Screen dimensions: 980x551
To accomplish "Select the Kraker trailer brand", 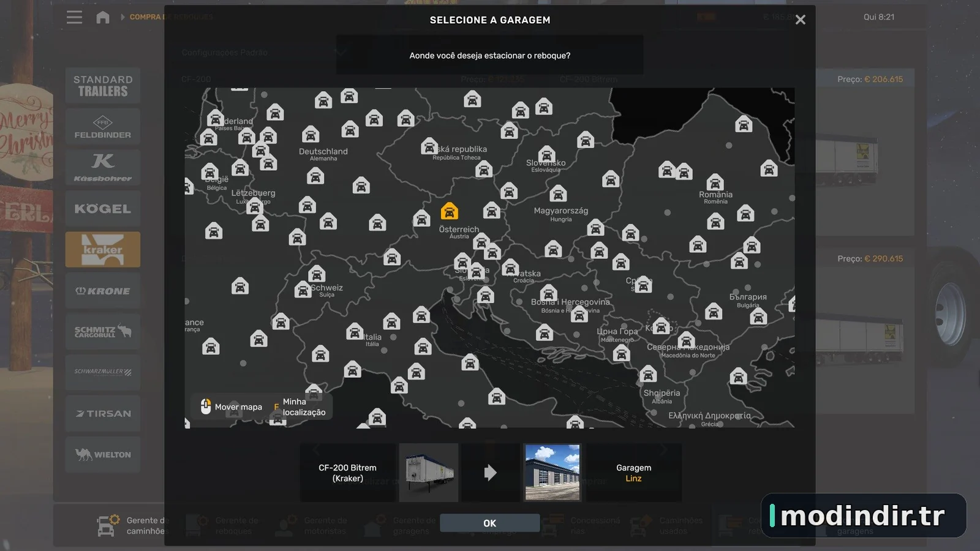I will (x=103, y=249).
